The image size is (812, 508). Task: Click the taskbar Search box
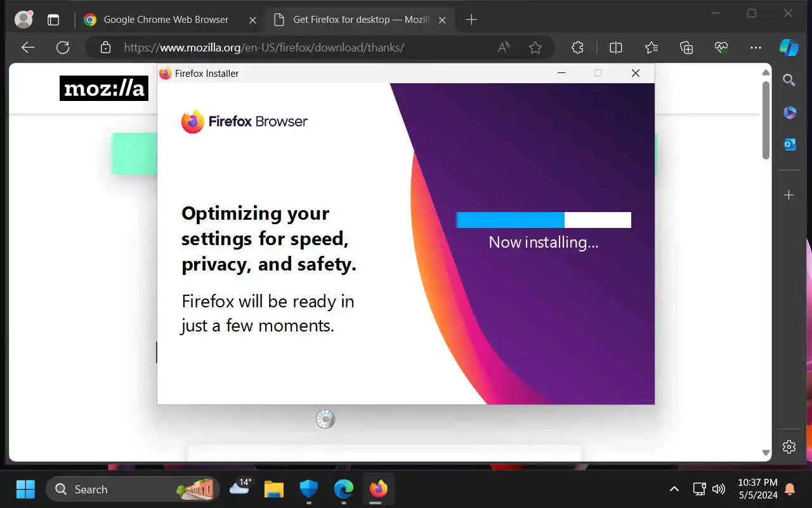pyautogui.click(x=133, y=490)
